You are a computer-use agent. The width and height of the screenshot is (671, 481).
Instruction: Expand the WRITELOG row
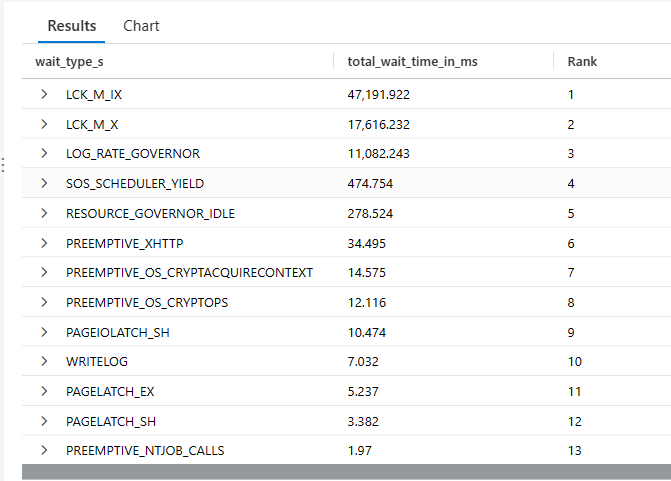point(44,361)
